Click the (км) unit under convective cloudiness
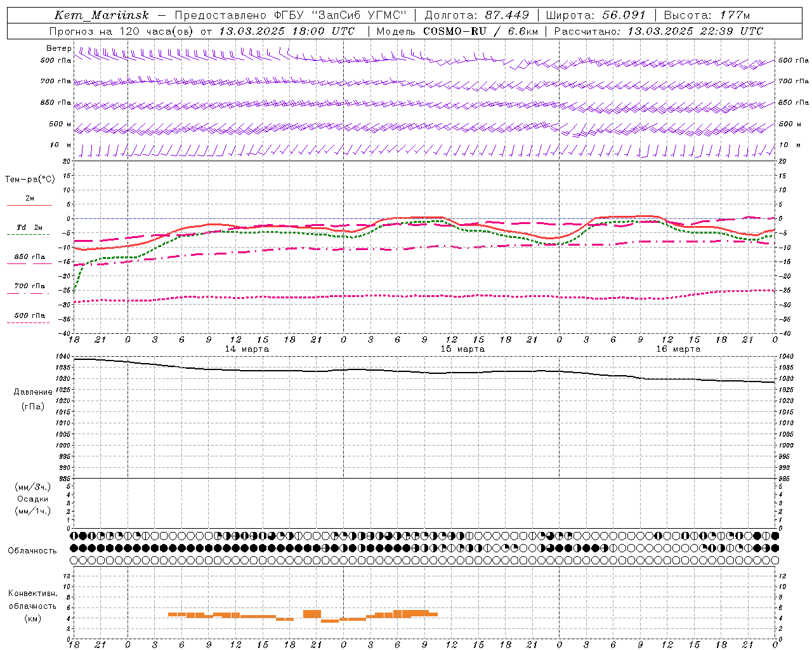 [x=33, y=618]
